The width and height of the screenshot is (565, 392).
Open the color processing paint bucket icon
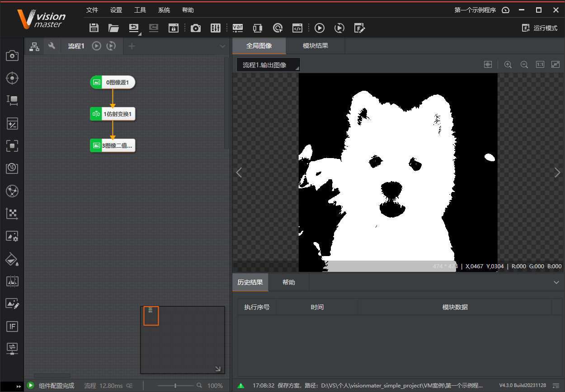point(12,259)
